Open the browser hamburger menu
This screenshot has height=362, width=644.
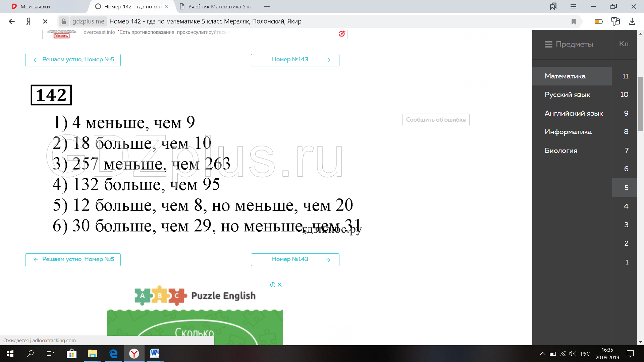pos(573,6)
